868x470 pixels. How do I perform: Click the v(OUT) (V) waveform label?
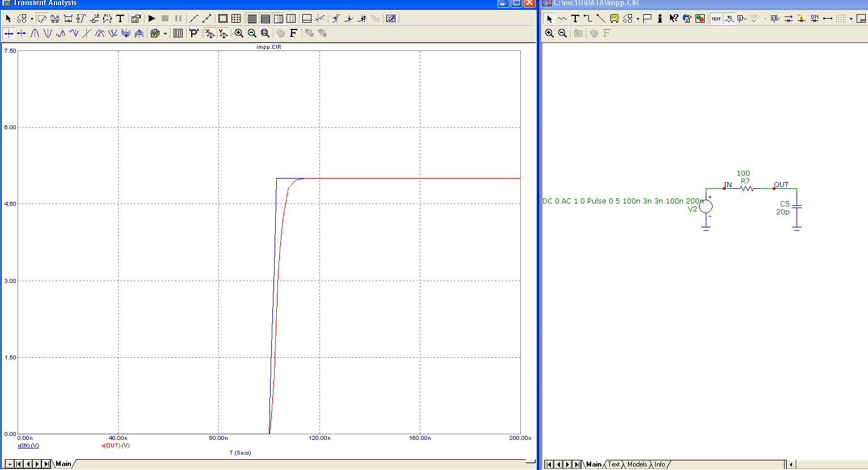115,446
